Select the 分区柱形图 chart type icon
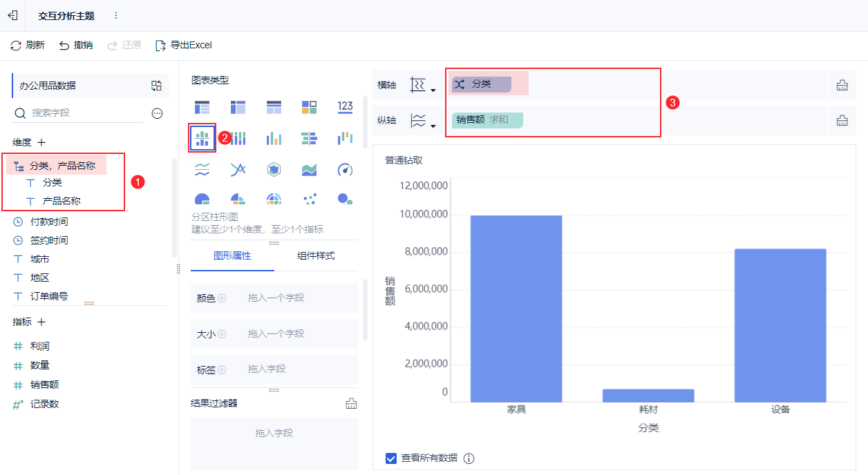Image resolution: width=868 pixels, height=475 pixels. (202, 139)
